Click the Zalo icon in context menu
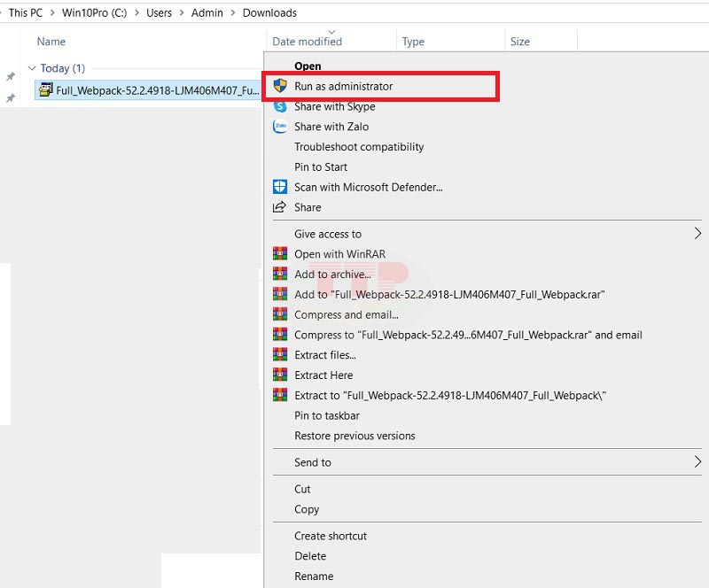The image size is (709, 588). tap(280, 127)
